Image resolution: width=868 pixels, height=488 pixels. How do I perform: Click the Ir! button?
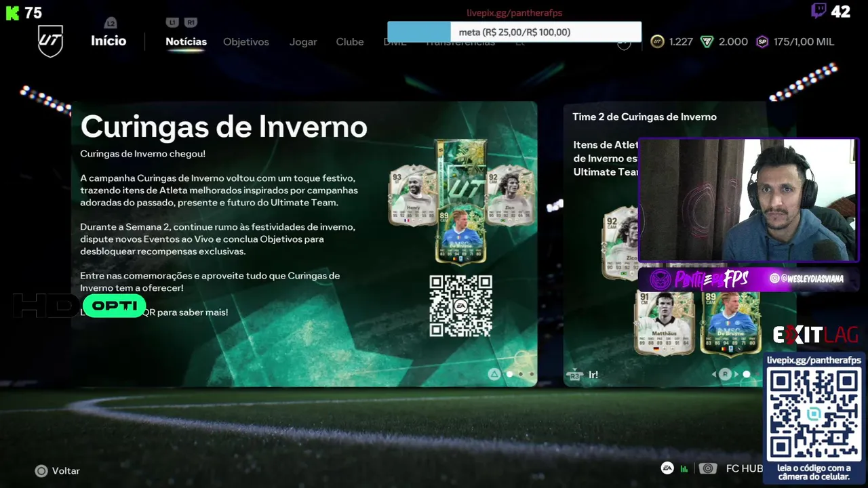(593, 374)
